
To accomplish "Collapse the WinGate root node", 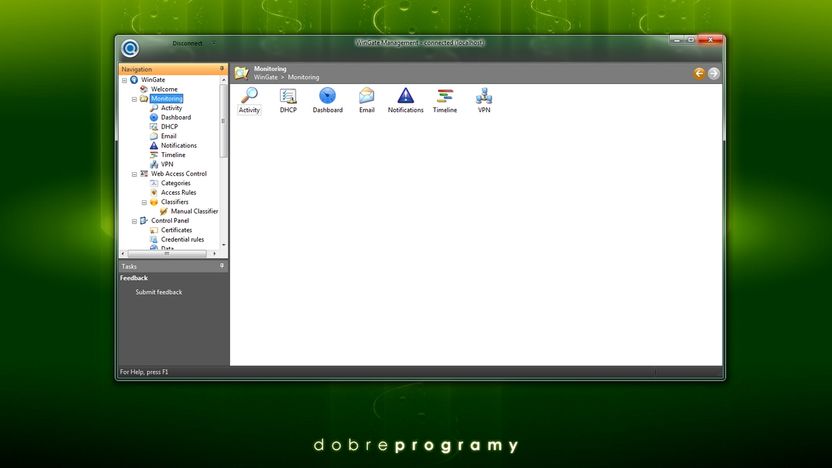I will (x=124, y=80).
